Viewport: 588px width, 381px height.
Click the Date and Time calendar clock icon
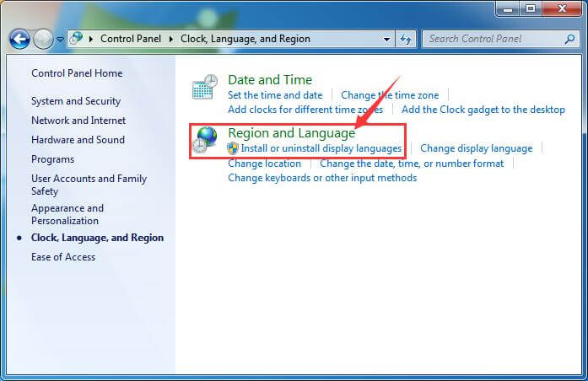click(x=205, y=87)
